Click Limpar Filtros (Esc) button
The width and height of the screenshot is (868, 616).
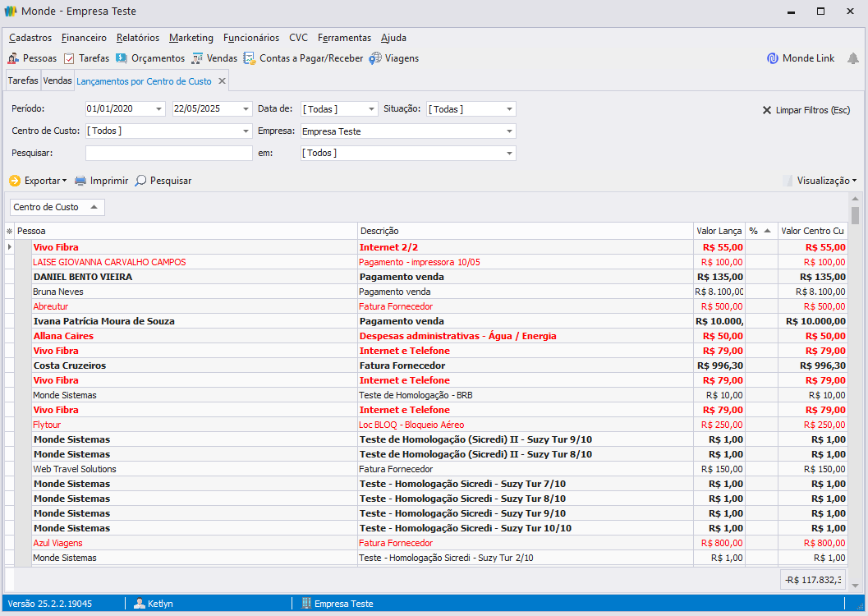pyautogui.click(x=806, y=110)
